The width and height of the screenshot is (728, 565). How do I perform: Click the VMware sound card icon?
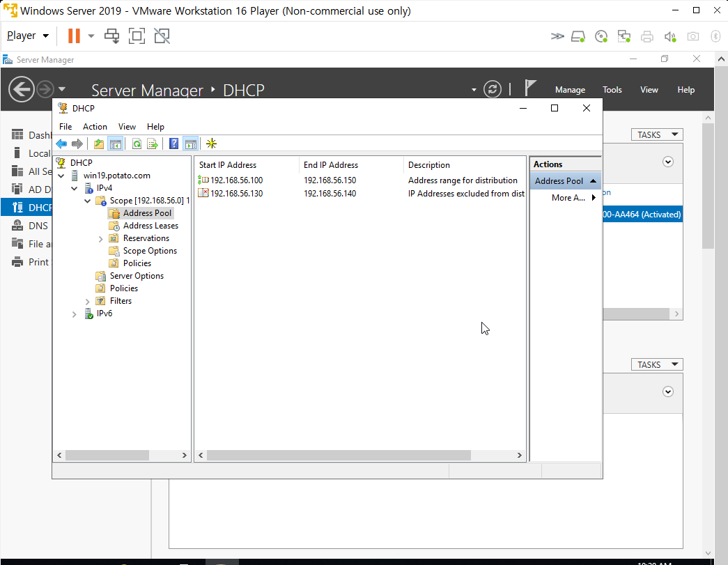[x=670, y=36]
